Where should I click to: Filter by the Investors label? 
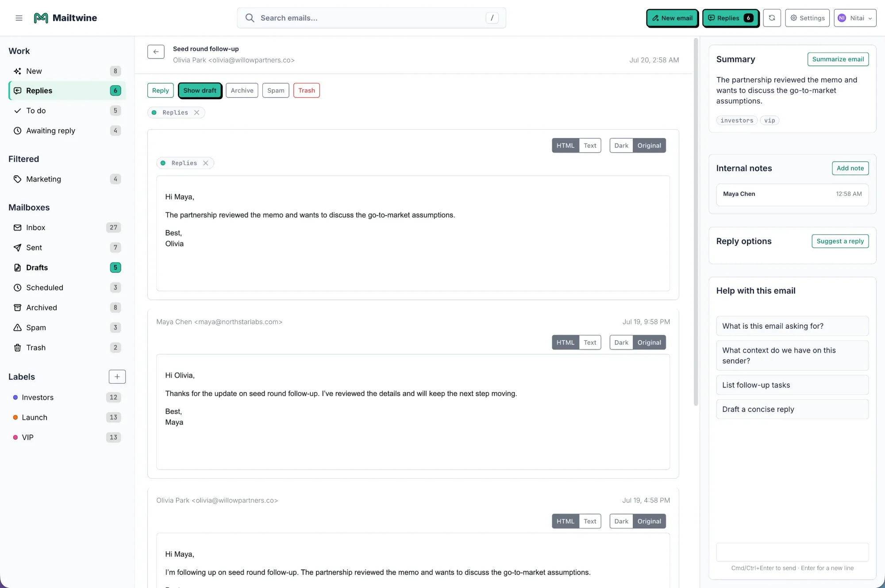(x=67, y=397)
